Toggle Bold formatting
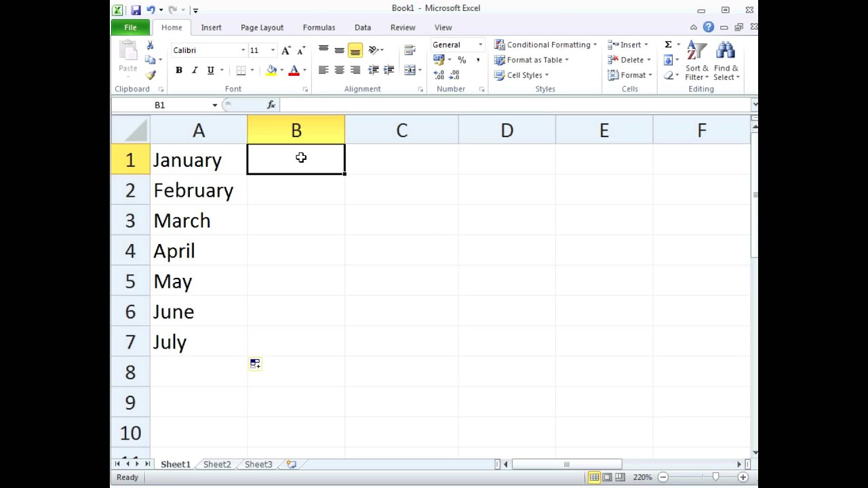The width and height of the screenshot is (868, 488). tap(179, 70)
